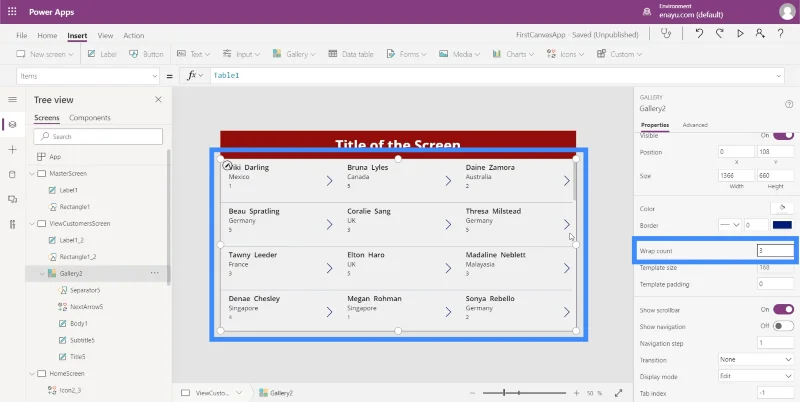Viewport: 800px width, 402px height.
Task: Insert a Label control
Action: 102,54
